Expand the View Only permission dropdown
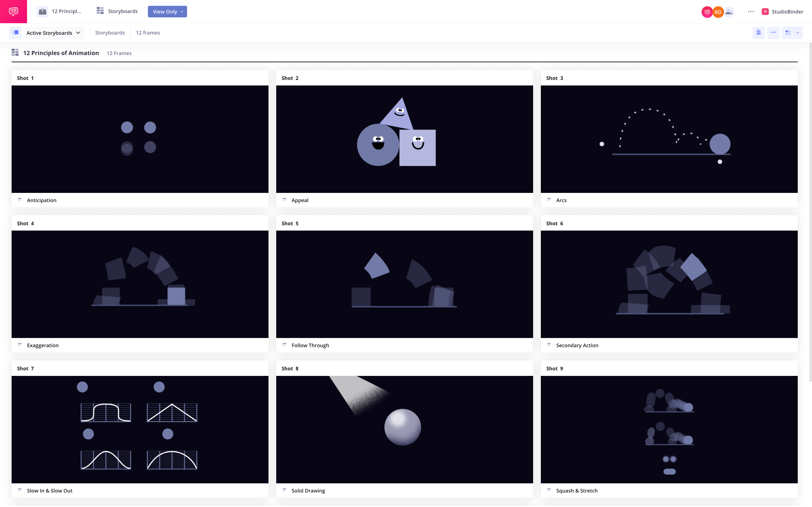Image resolution: width=812 pixels, height=507 pixels. 167,12
